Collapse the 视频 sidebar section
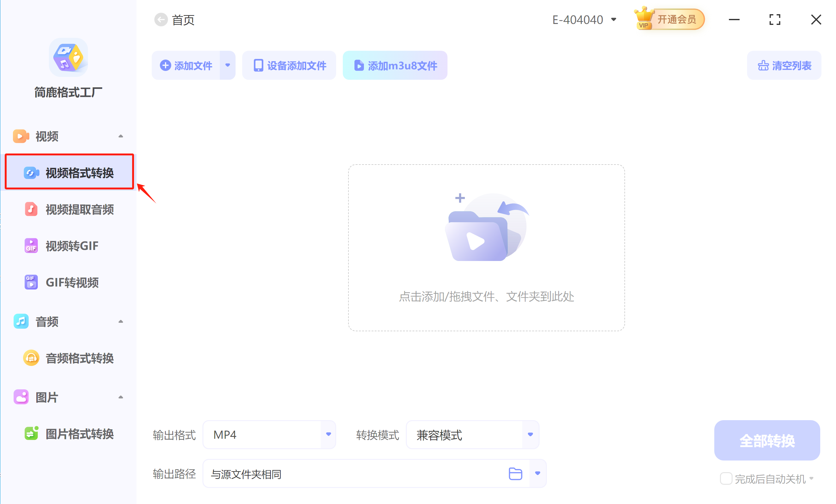 [x=120, y=136]
